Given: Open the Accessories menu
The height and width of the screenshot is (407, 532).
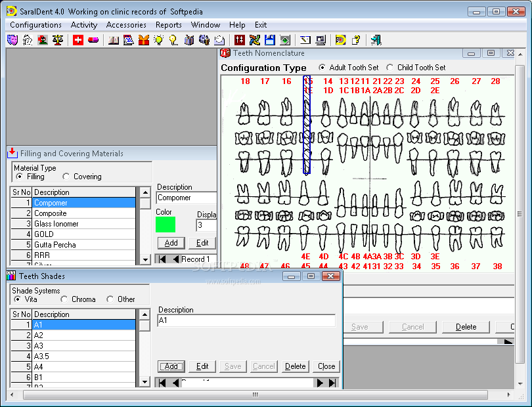Looking at the screenshot, I should [x=126, y=25].
